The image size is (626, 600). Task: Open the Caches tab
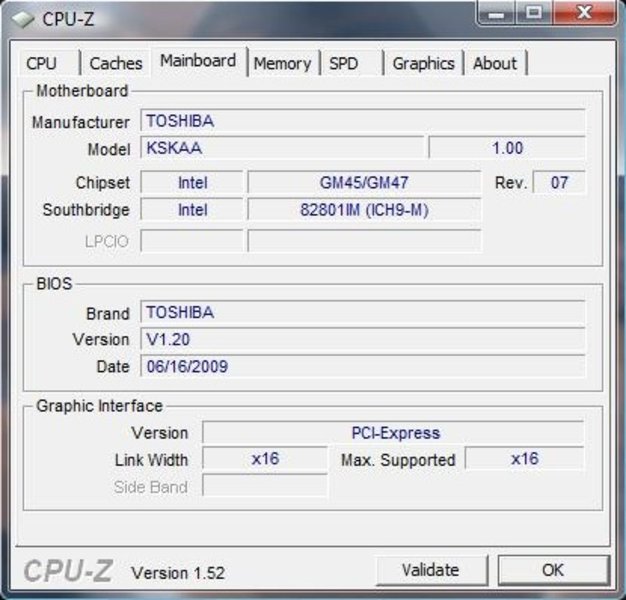click(x=116, y=63)
